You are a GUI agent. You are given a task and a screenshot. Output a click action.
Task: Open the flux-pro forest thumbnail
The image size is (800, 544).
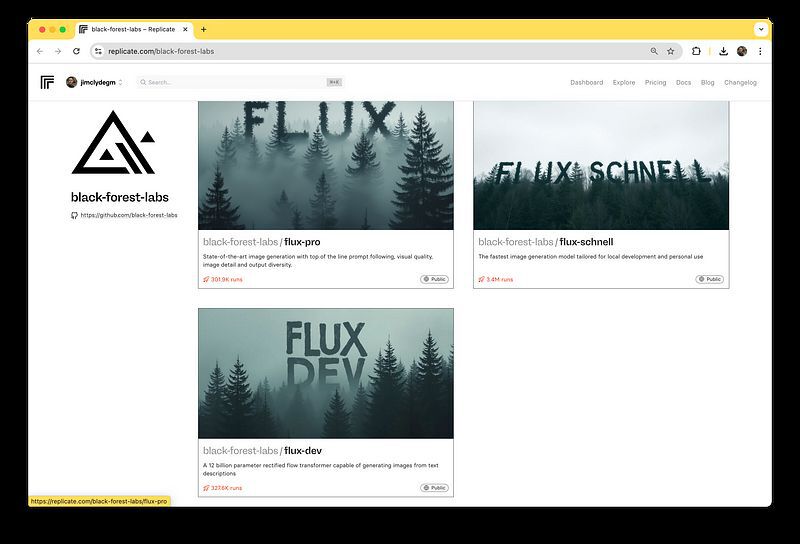[x=326, y=165]
